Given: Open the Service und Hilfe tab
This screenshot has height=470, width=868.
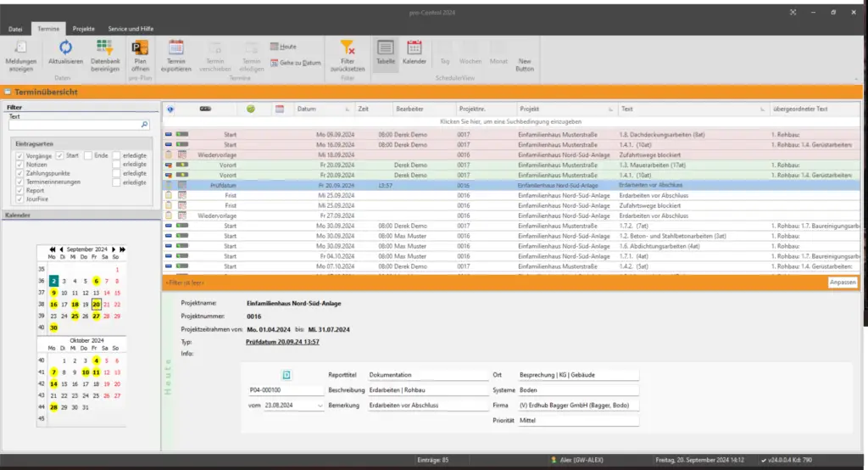Looking at the screenshot, I should pyautogui.click(x=131, y=29).
